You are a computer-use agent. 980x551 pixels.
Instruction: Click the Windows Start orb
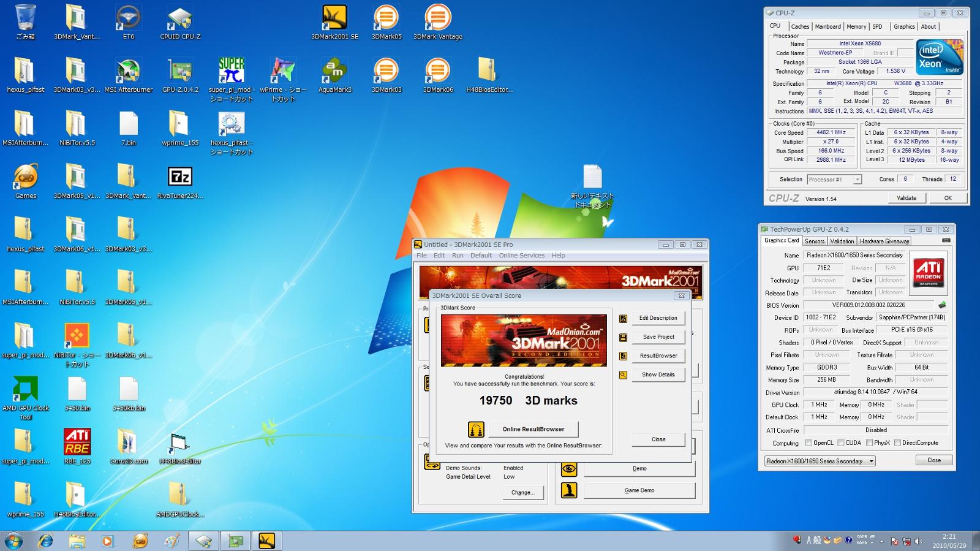click(14, 541)
